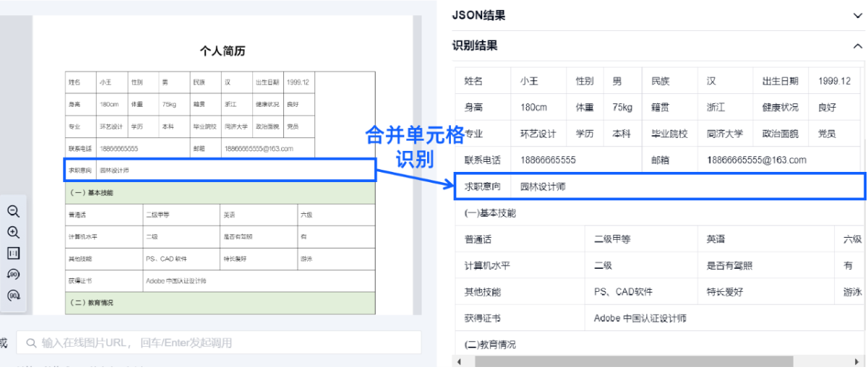Collapse the 识别结果 section chevron

point(857,46)
